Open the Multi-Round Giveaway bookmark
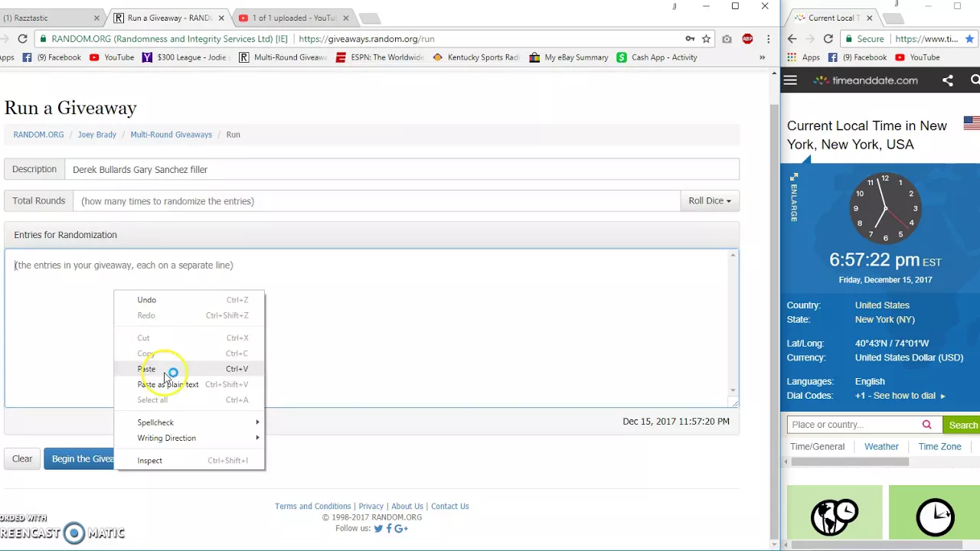Viewport: 980px width, 551px height. click(283, 57)
